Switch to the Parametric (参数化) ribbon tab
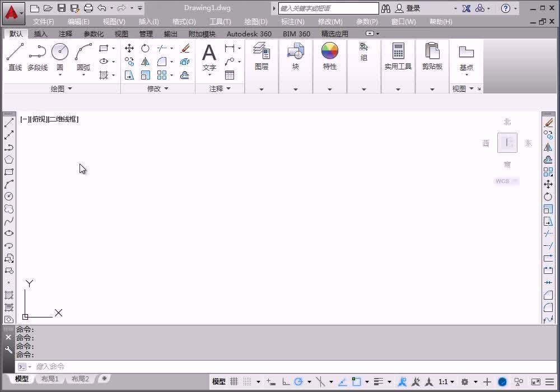Viewport: 560px width, 392px height. [x=94, y=34]
